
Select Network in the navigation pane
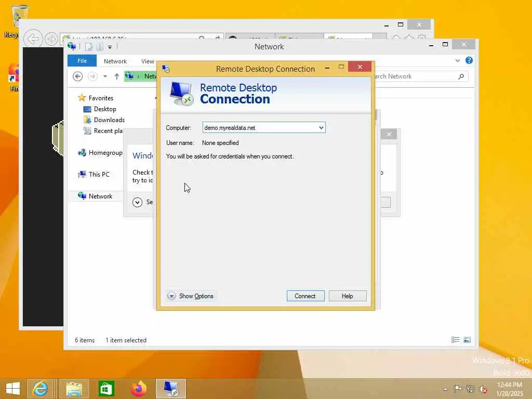pyautogui.click(x=100, y=196)
